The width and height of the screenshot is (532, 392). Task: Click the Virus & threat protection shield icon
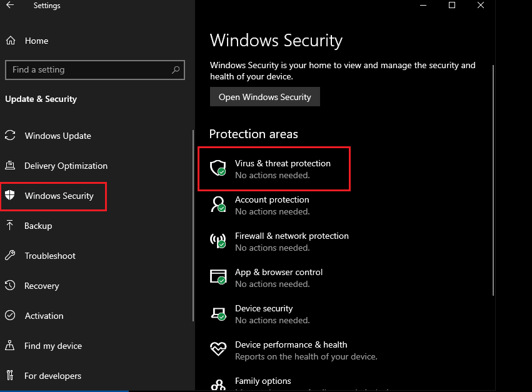(x=218, y=168)
